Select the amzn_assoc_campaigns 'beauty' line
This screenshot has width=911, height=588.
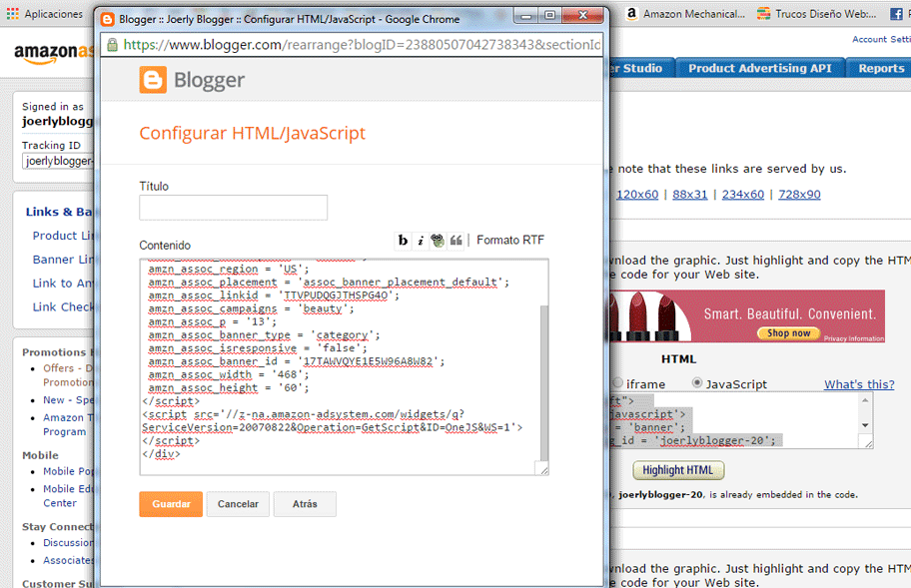[251, 308]
